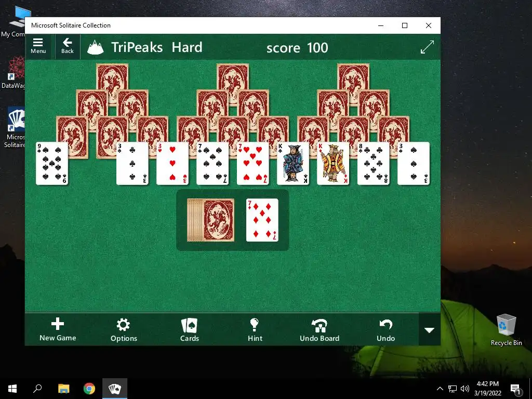
Task: Click the TriPeaks mountain logo icon
Action: click(96, 47)
